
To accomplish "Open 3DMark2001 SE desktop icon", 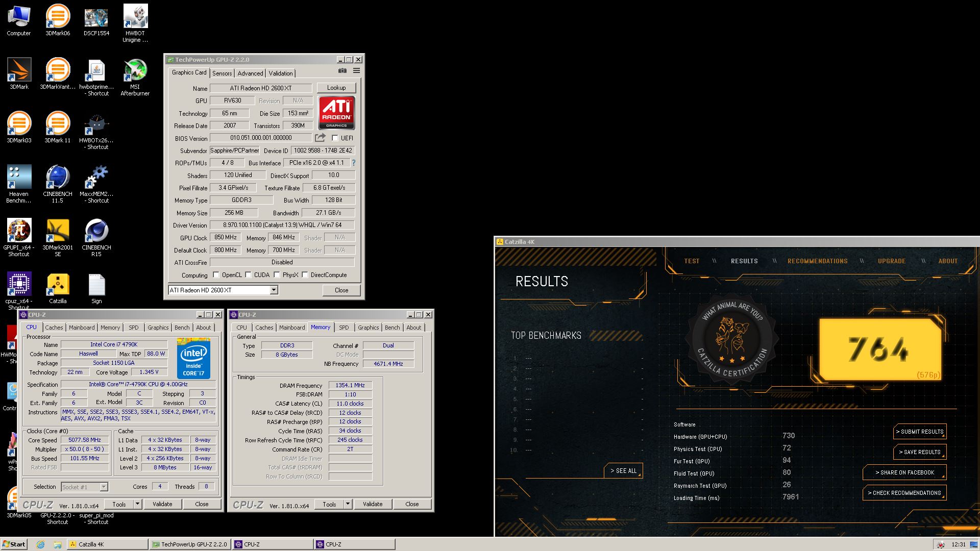I will click(x=58, y=238).
